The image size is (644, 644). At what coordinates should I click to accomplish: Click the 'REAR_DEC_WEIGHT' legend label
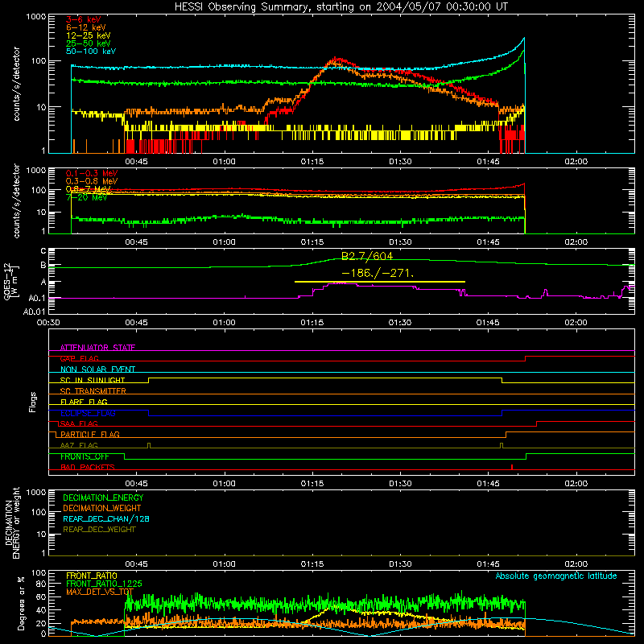tap(99, 530)
